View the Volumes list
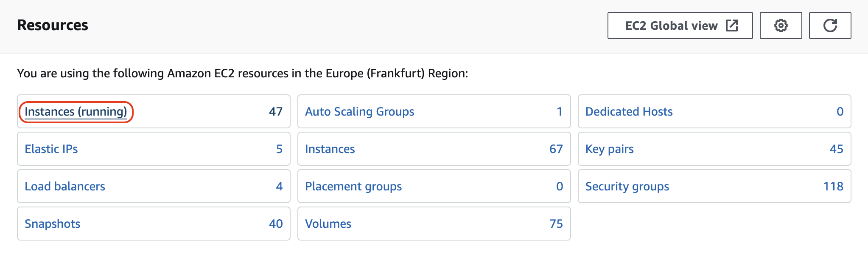The image size is (868, 255). pos(328,224)
